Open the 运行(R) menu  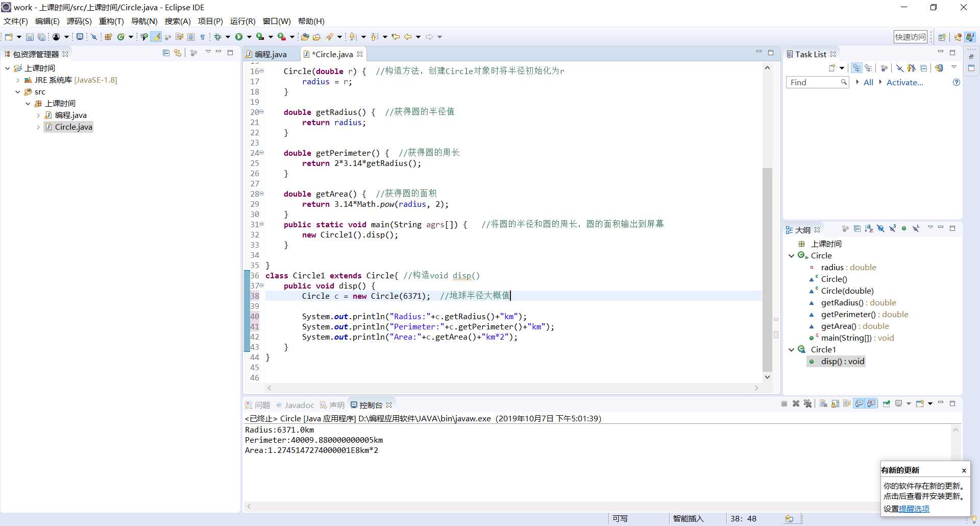pyautogui.click(x=242, y=21)
